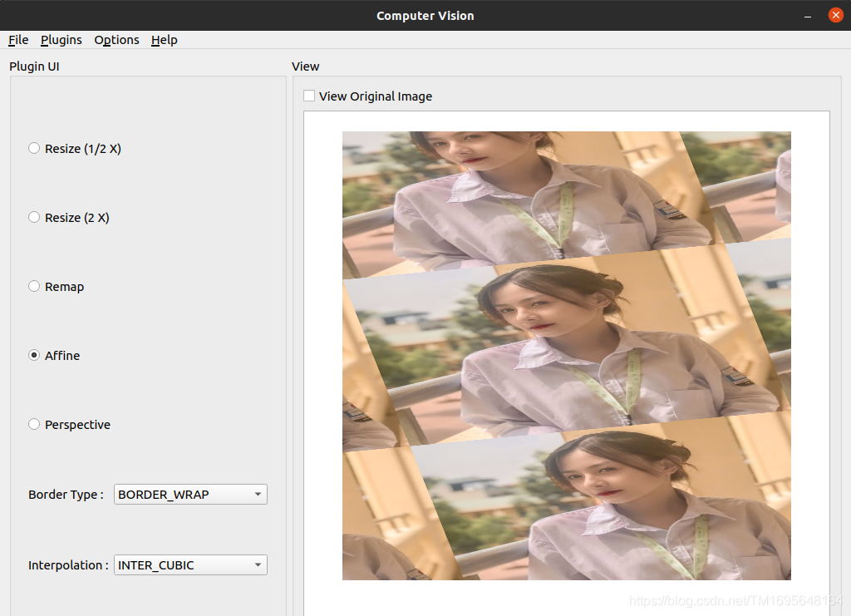Select the Resize (1/2 X) radio button
Screen dimensions: 851x616
click(x=34, y=148)
